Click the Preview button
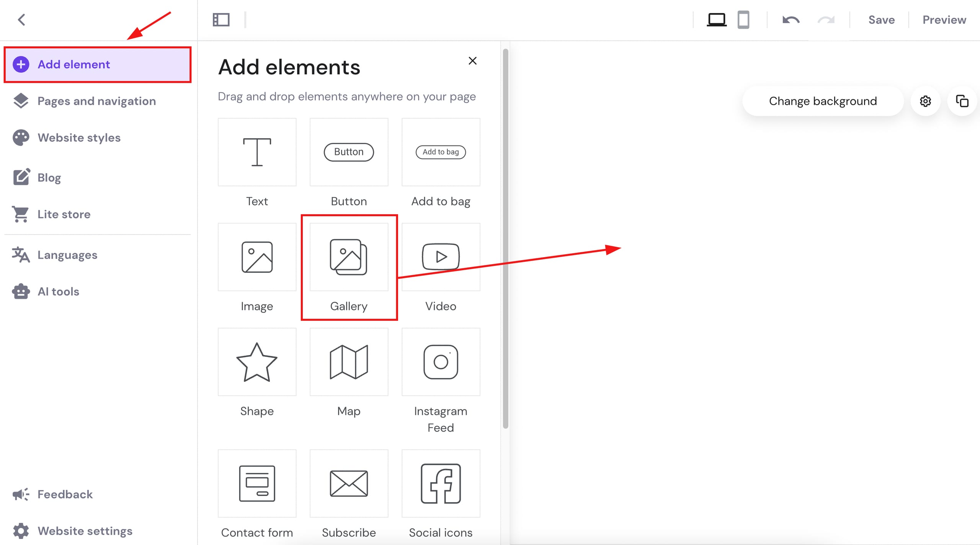 point(944,20)
